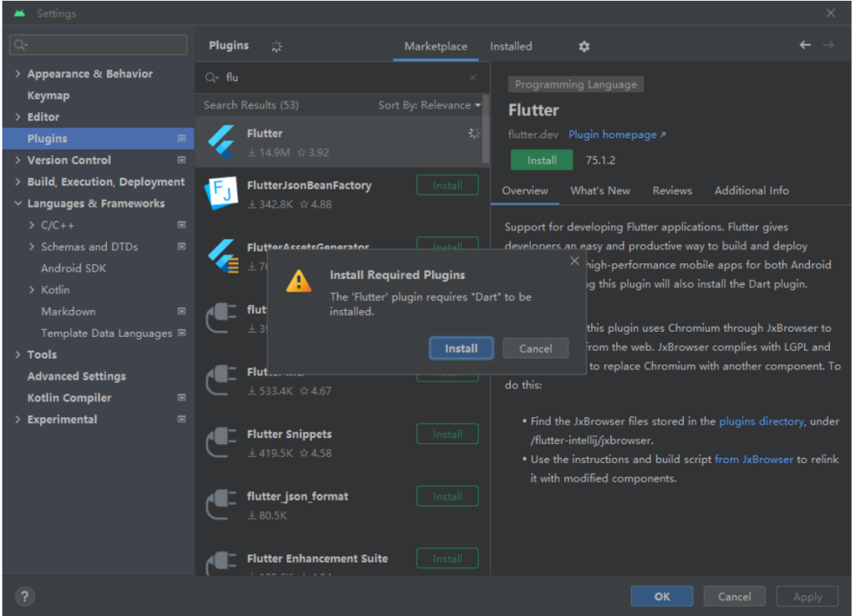Clear the plugin search text with X
This screenshot has height=616, width=856.
472,78
